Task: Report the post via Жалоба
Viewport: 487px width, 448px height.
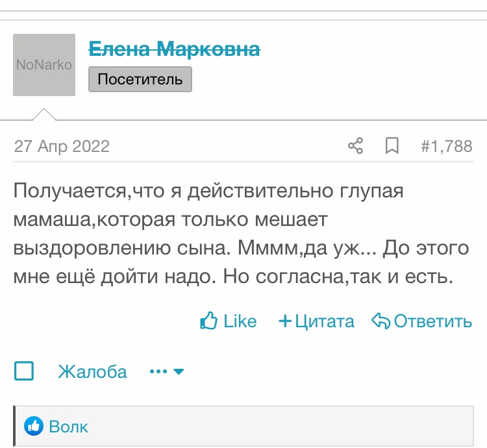Action: pyautogui.click(x=92, y=371)
